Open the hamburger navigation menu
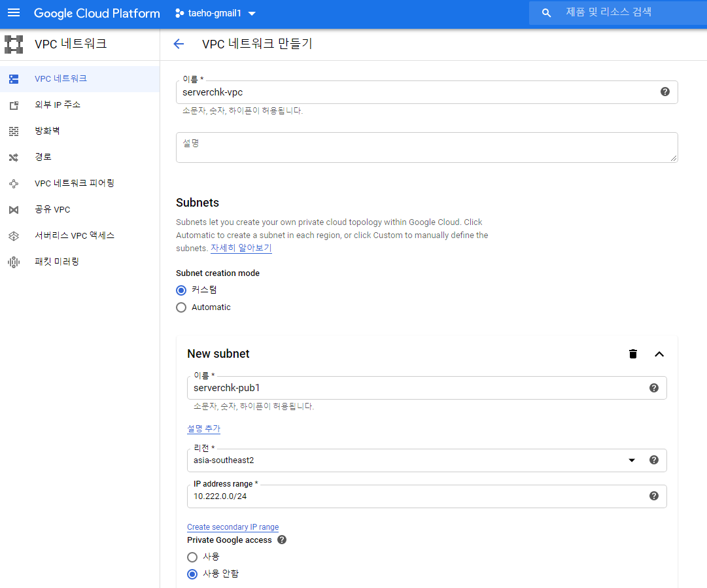This screenshot has width=707, height=588. (14, 12)
